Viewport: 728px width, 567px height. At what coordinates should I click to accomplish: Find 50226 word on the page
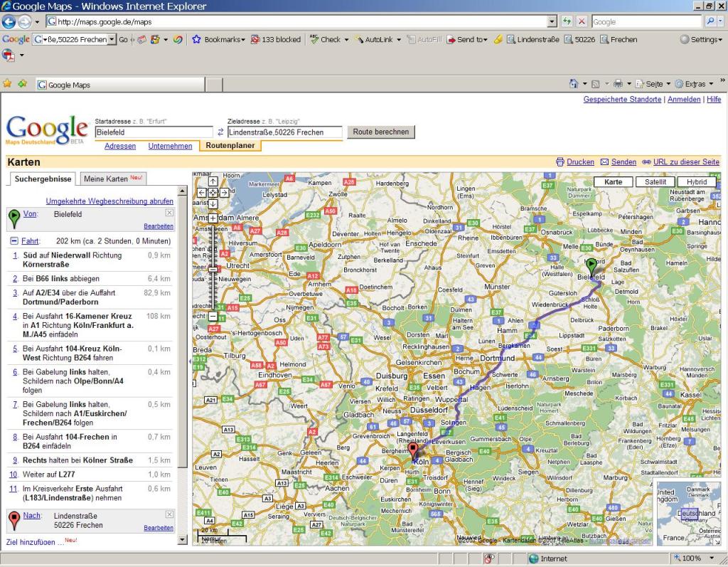(579, 40)
